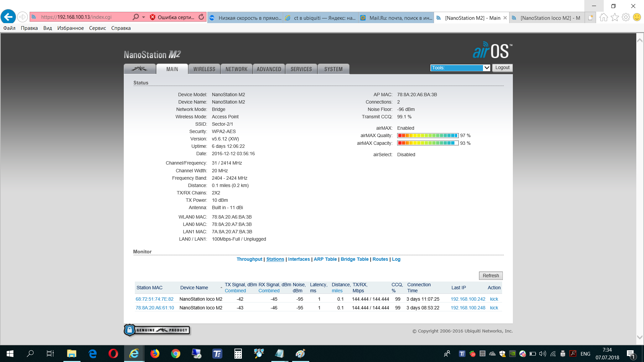Open the Ubiquiti logo tab
Screen dimensions: 644x362
140,69
